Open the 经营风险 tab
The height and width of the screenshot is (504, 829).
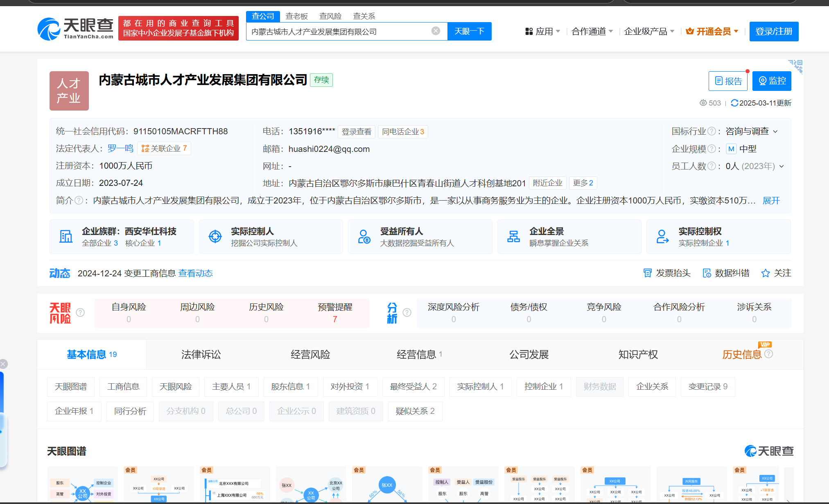(x=310, y=355)
